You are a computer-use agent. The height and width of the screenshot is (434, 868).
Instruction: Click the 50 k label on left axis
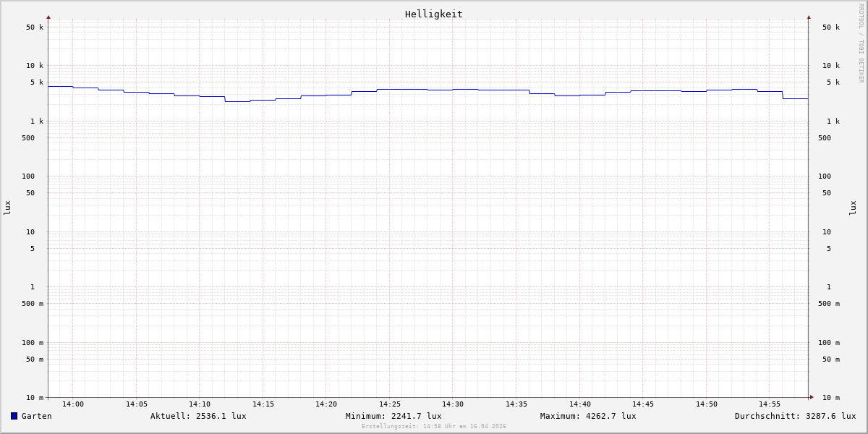(35, 27)
